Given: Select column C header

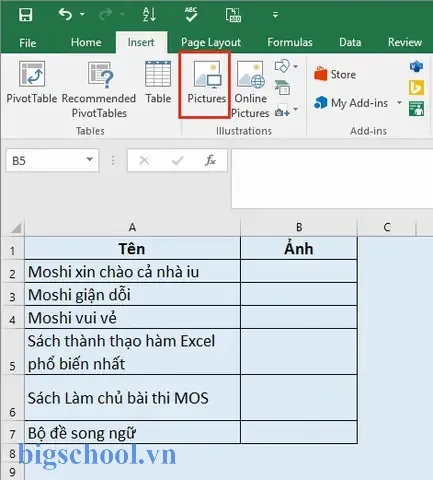Looking at the screenshot, I should click(x=387, y=227).
